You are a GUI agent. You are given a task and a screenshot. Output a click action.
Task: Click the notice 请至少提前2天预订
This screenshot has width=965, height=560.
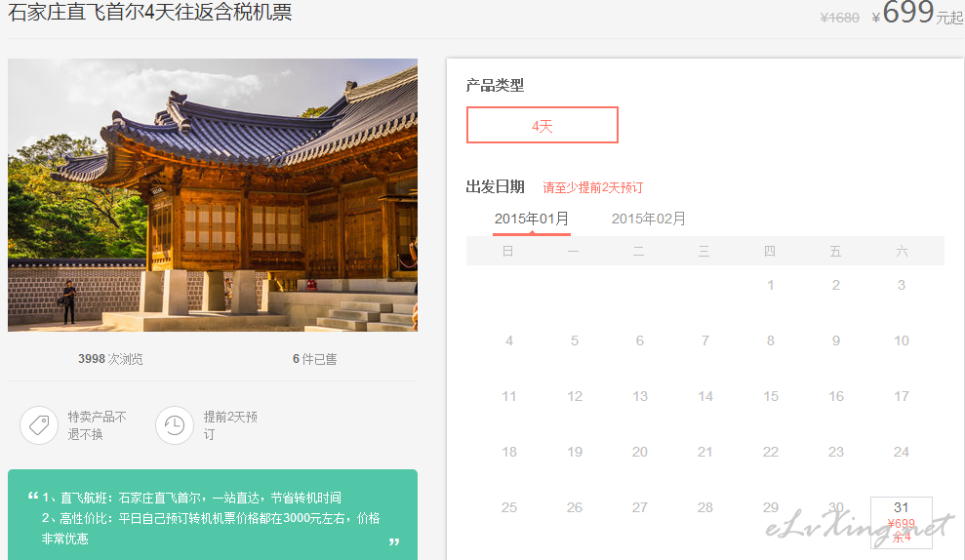click(592, 187)
